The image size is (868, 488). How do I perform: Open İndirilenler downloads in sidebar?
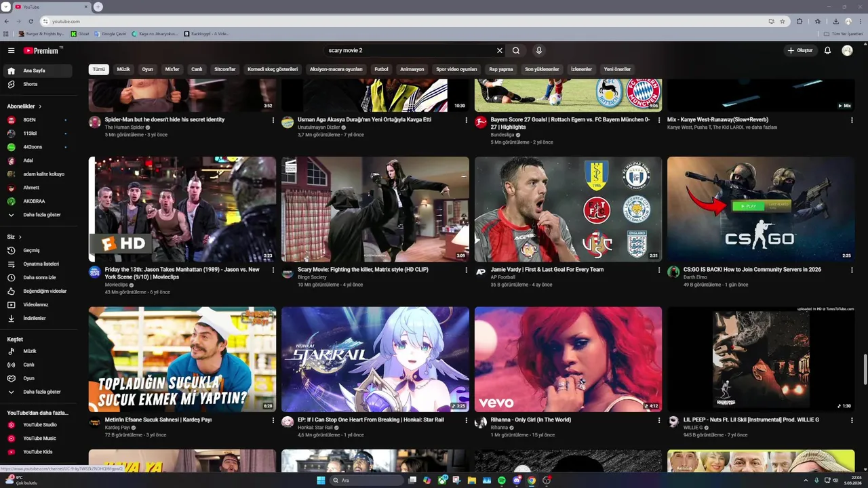tap(39, 318)
